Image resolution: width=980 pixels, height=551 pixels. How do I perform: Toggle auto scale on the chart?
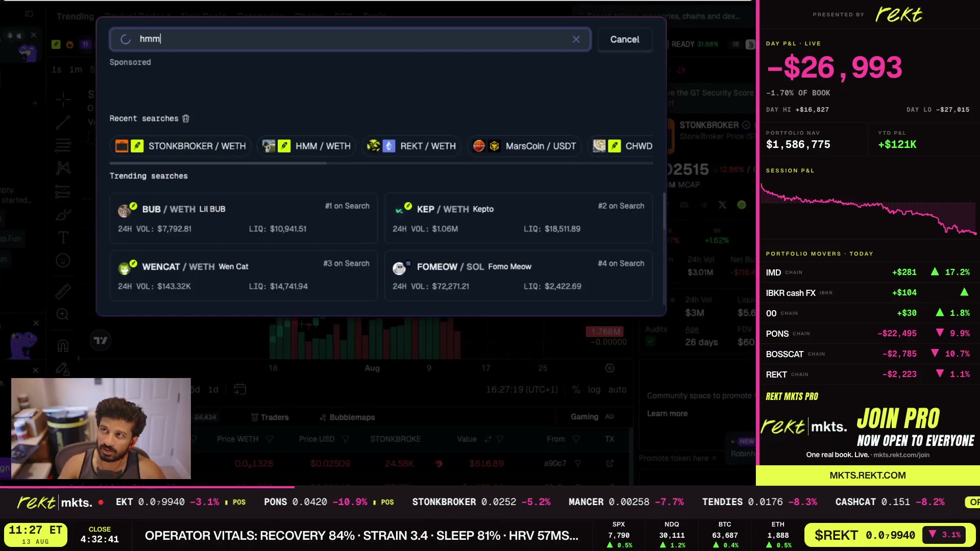click(617, 390)
